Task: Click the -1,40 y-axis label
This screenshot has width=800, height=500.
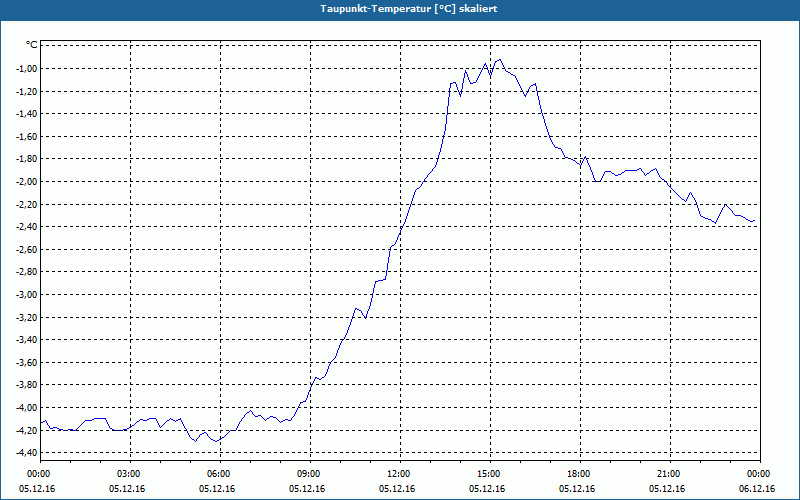Action: (x=28, y=114)
